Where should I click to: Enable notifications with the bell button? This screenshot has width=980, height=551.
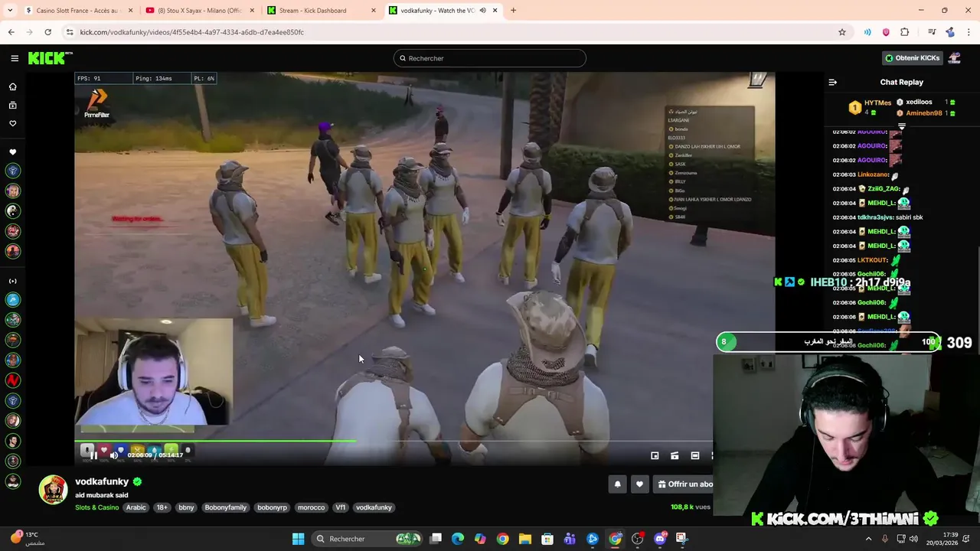(617, 484)
